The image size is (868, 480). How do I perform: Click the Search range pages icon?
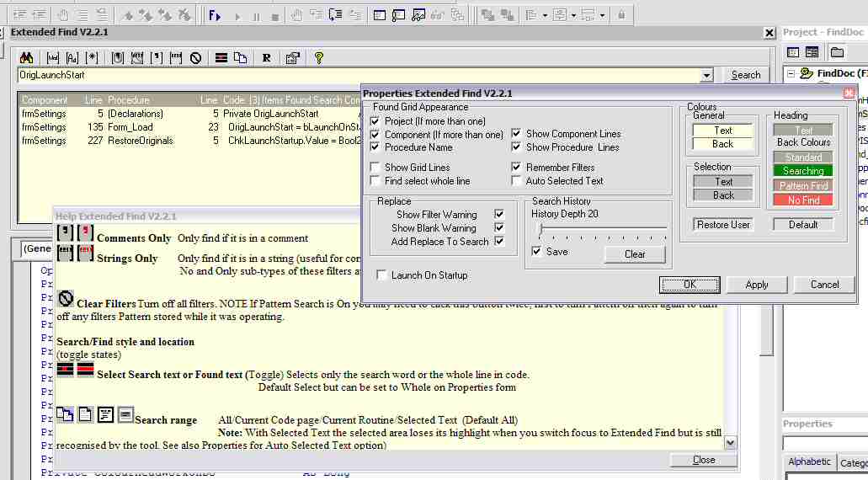240,58
